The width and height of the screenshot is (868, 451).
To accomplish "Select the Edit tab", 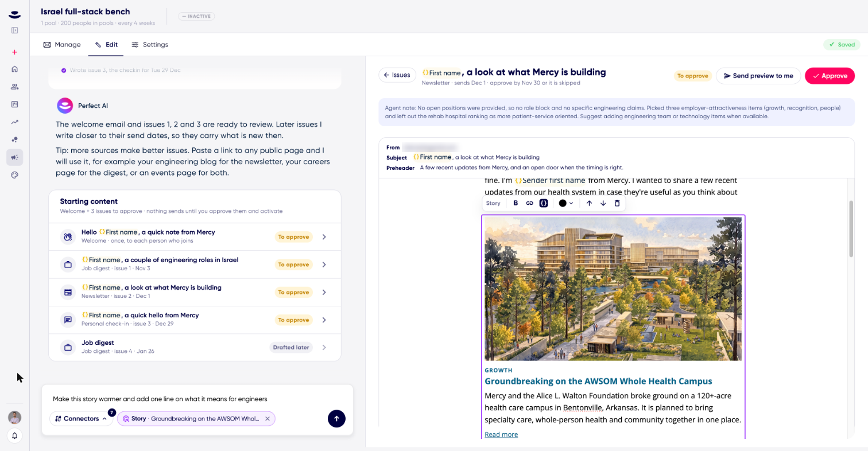I will pos(106,45).
